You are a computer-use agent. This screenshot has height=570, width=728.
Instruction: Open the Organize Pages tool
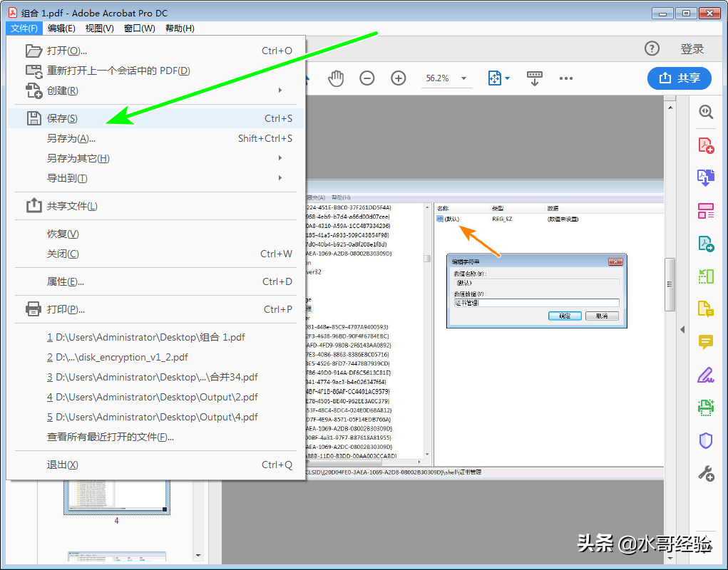click(706, 276)
